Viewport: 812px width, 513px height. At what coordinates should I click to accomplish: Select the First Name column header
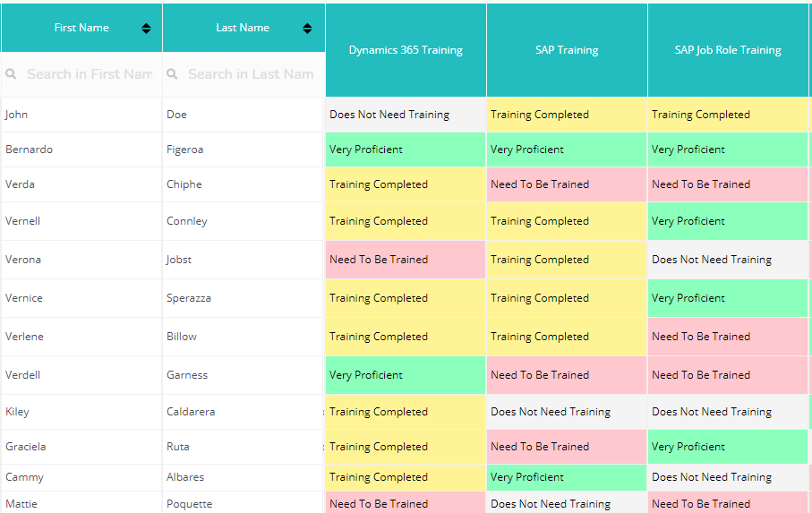pos(81,28)
